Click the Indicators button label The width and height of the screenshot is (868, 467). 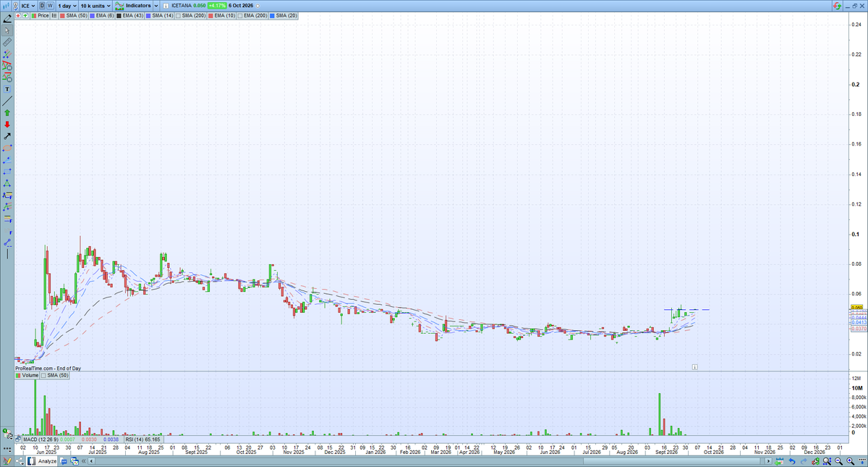coord(138,5)
